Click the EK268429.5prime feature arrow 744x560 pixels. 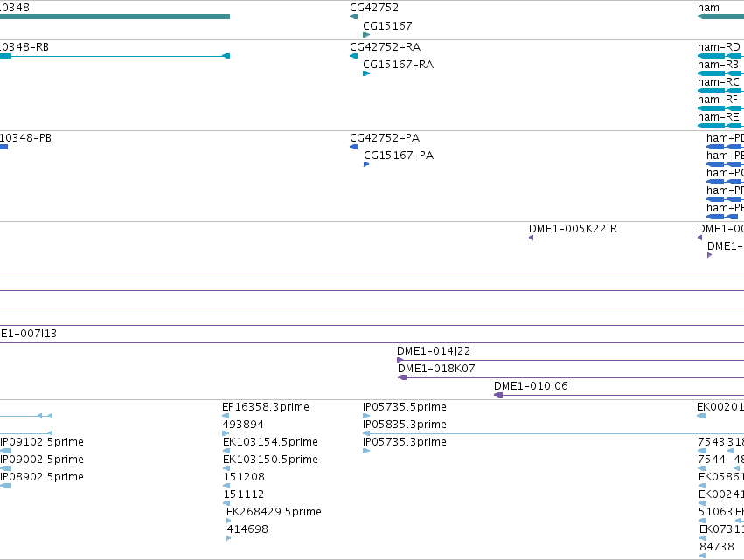pos(229,521)
